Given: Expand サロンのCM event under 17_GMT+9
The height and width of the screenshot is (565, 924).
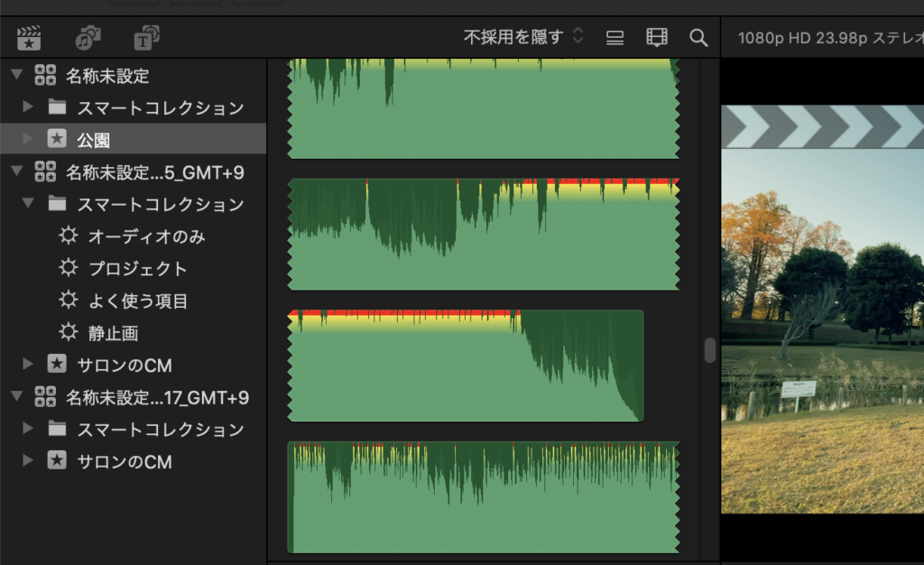Looking at the screenshot, I should click(27, 460).
